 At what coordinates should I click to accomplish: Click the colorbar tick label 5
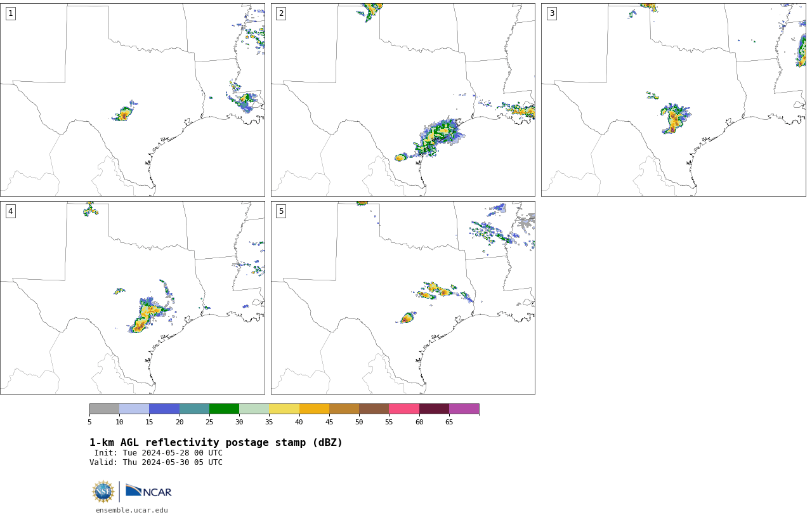coord(89,422)
